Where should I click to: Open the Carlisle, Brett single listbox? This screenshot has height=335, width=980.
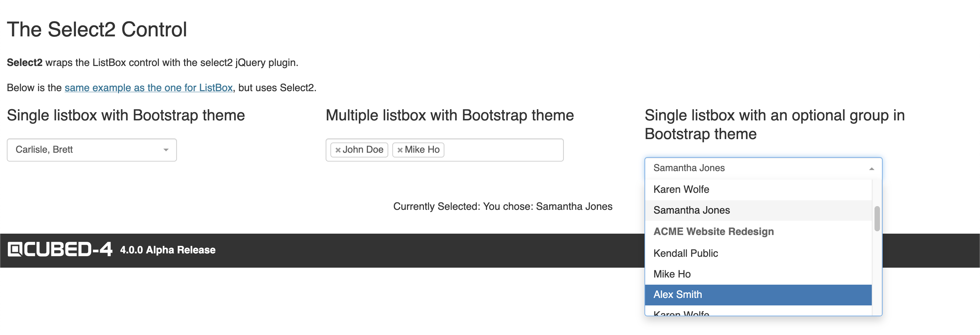coord(87,150)
